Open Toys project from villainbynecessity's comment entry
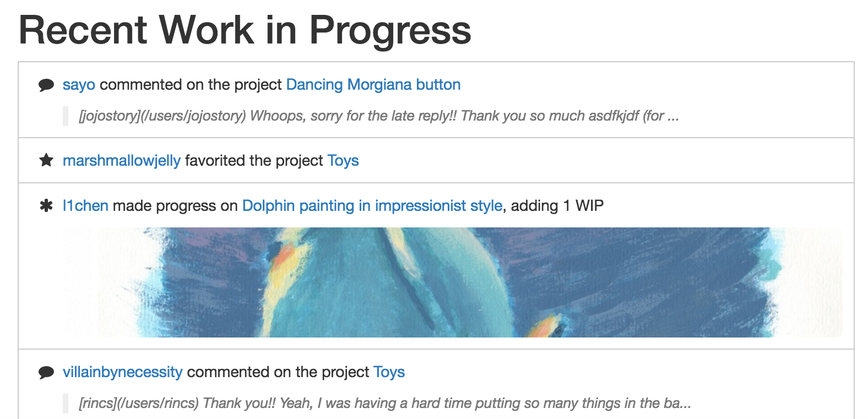The width and height of the screenshot is (868, 419). [389, 372]
